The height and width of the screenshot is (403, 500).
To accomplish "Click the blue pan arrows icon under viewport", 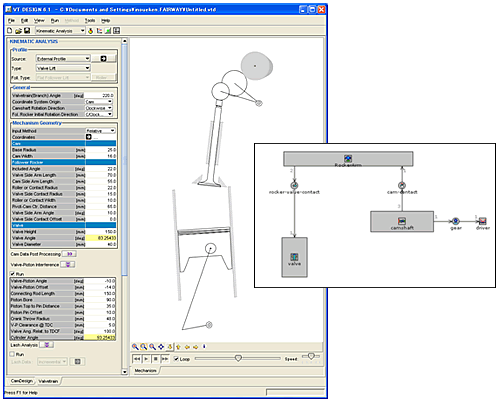I will (161, 347).
